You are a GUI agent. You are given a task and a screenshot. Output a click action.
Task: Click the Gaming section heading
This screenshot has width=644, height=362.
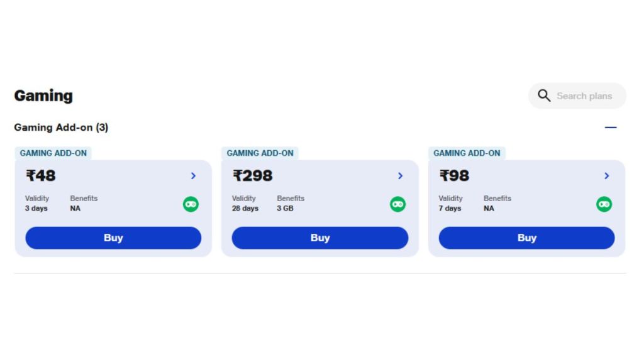coord(43,96)
